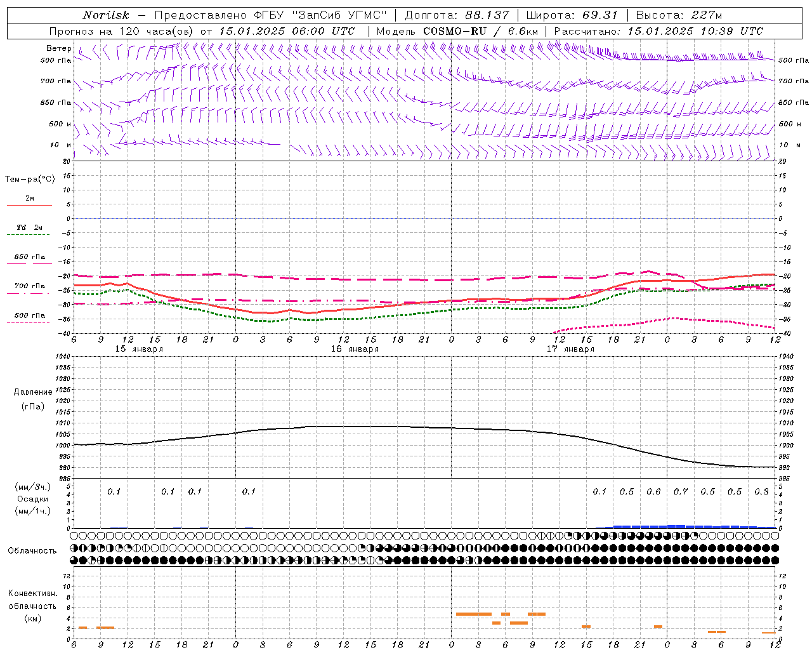Click the "Высота: 227м" elevation value
This screenshot has width=812, height=650.
click(678, 15)
